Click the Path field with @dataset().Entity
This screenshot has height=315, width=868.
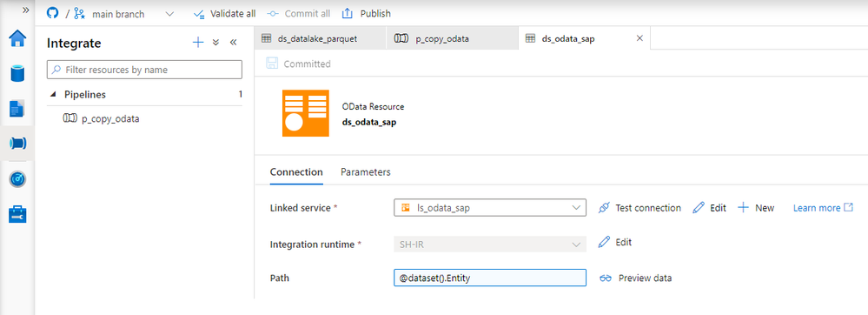(490, 278)
